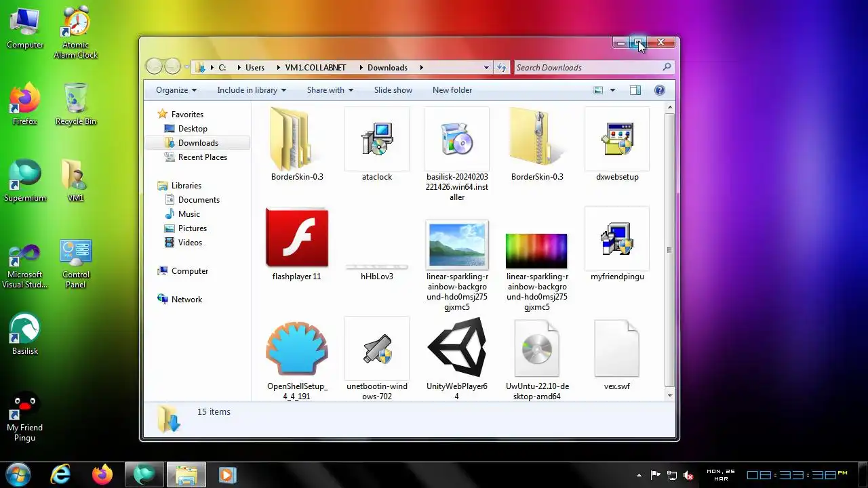Viewport: 868px width, 488px height.
Task: Open the view options dropdown arrow
Action: click(x=612, y=90)
